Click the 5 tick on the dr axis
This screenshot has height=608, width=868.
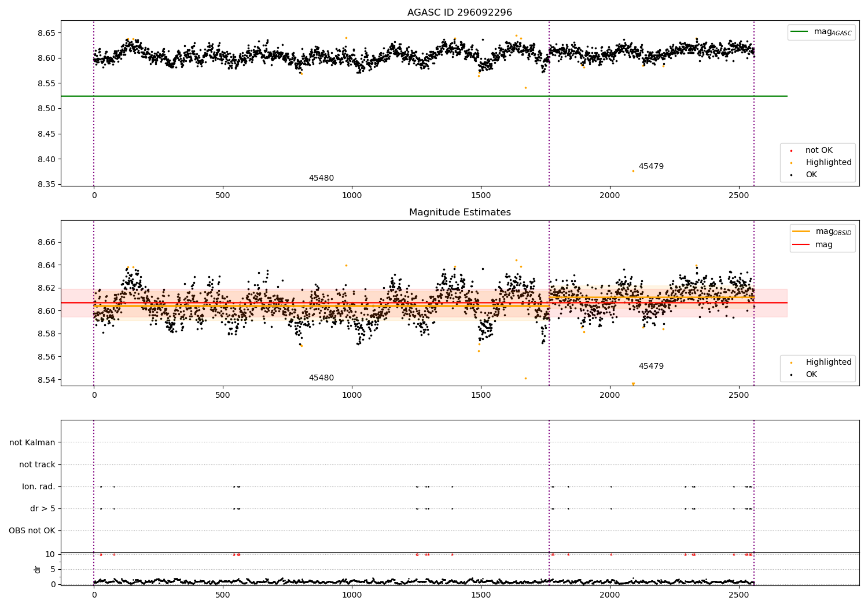tap(53, 570)
